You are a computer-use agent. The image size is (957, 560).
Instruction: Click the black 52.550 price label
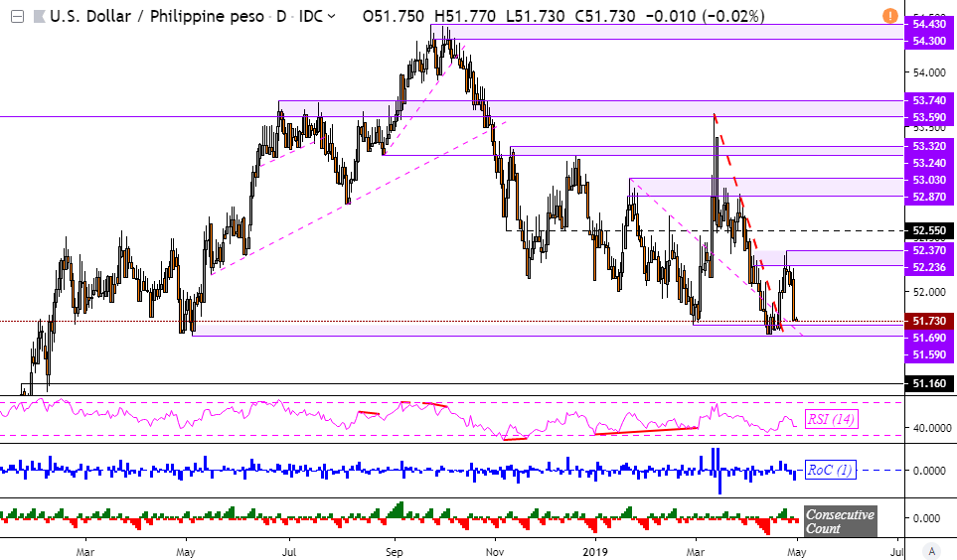929,230
